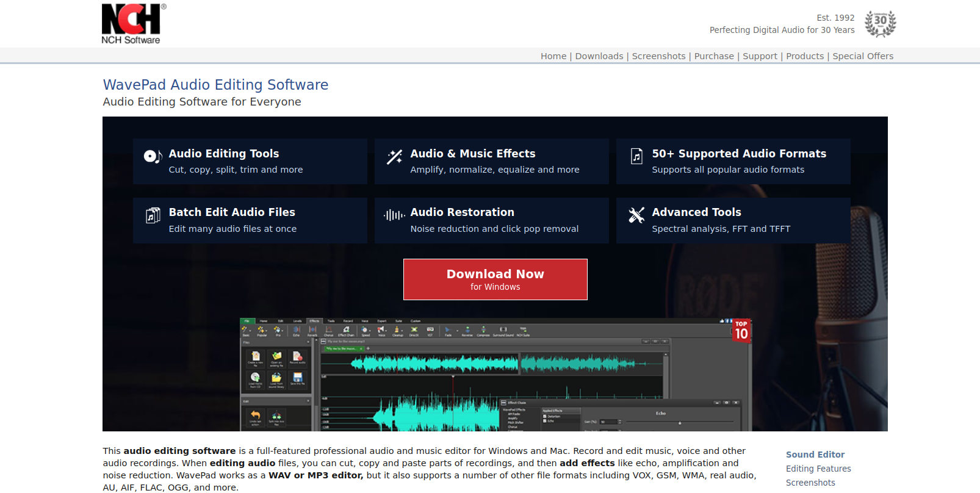The width and height of the screenshot is (980, 493).
Task: Go to Special Offers in navigation bar
Action: [x=862, y=56]
